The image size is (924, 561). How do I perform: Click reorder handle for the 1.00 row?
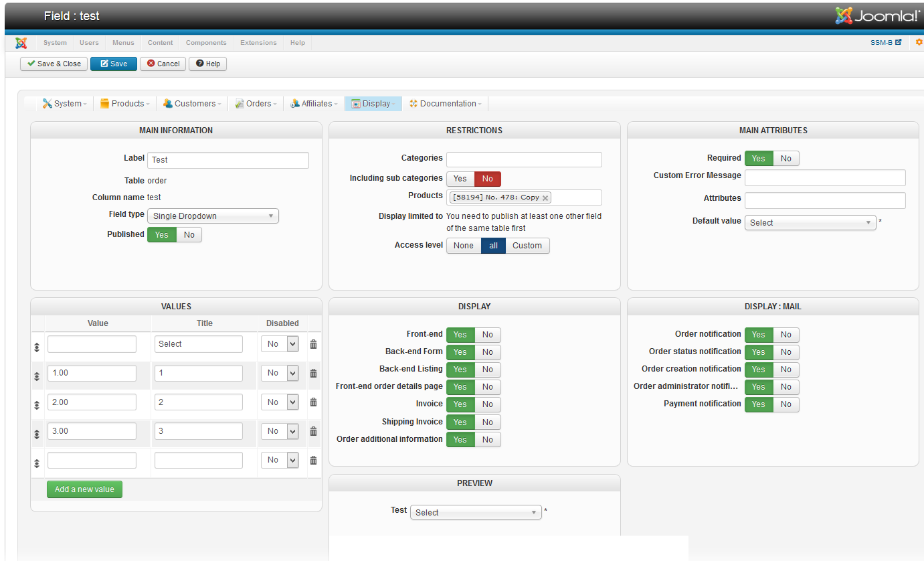coord(37,377)
